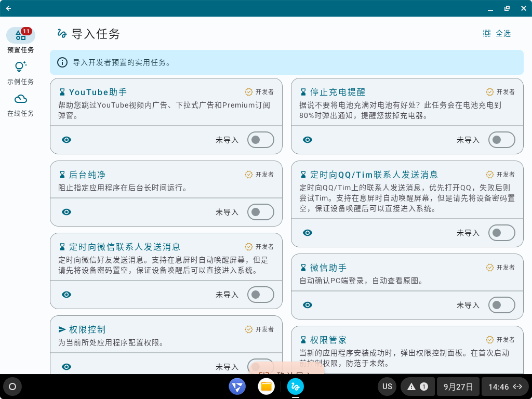Click eye icon on 定时向微信联系人发送消息 card
Image resolution: width=532 pixels, height=399 pixels.
[x=66, y=295]
